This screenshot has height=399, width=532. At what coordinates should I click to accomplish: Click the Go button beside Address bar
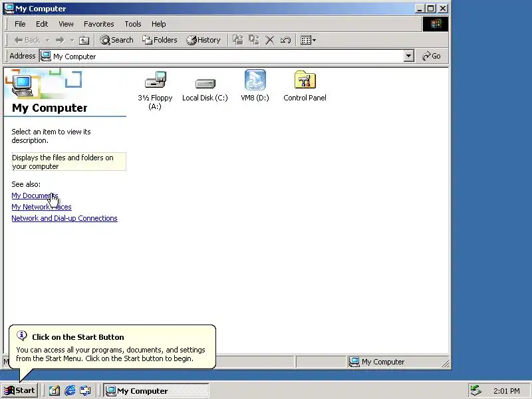point(431,56)
